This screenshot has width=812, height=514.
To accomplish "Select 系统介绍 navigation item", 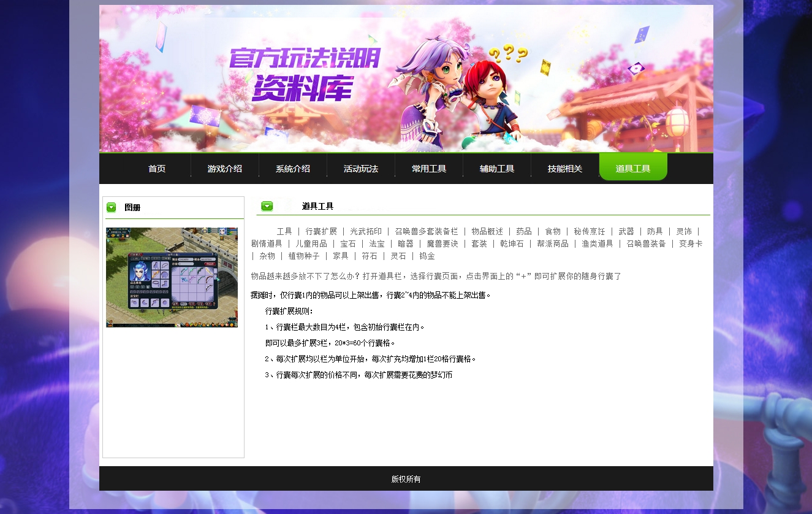I will point(292,169).
